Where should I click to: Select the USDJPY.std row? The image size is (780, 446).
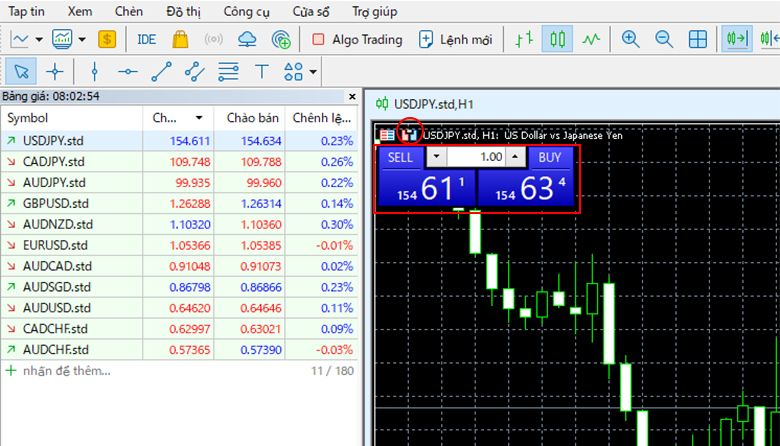pyautogui.click(x=179, y=141)
